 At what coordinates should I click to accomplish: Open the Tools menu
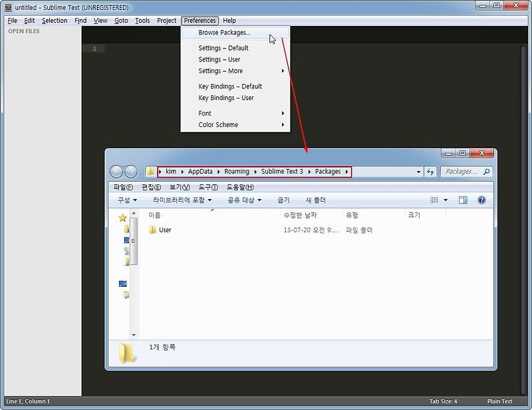pyautogui.click(x=142, y=21)
